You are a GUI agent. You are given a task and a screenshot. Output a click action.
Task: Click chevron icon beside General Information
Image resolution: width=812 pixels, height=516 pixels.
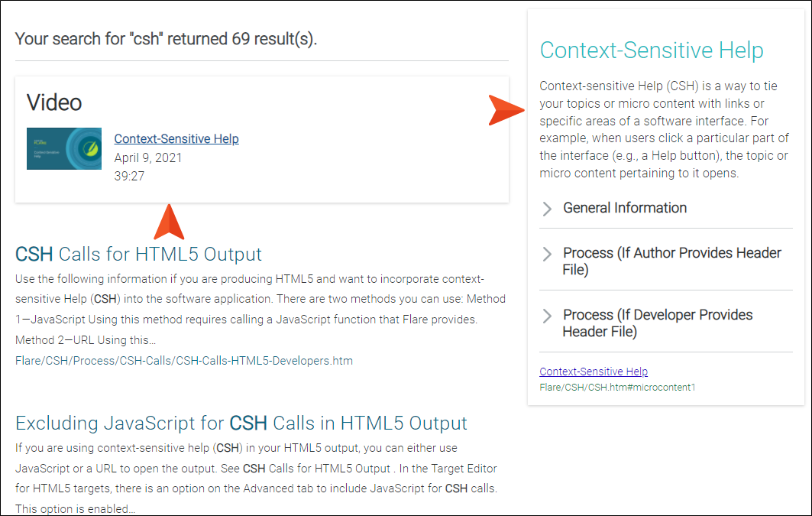click(x=547, y=208)
